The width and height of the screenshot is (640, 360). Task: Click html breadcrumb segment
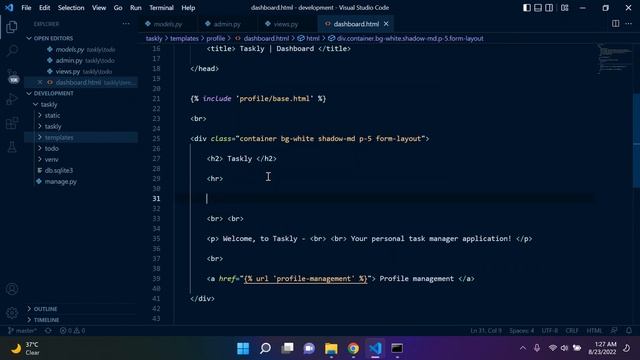pyautogui.click(x=312, y=38)
